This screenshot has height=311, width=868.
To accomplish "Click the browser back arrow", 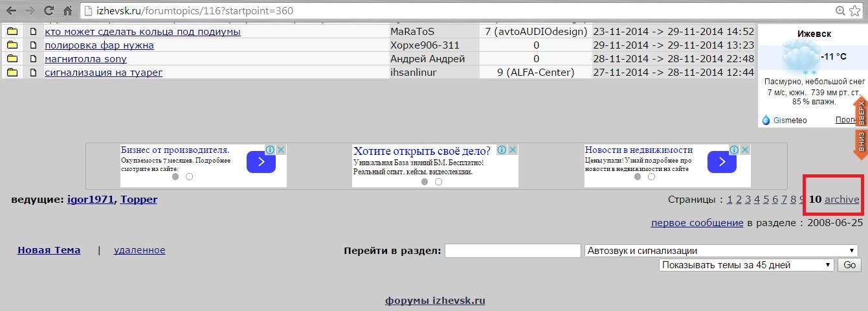I will (x=11, y=11).
